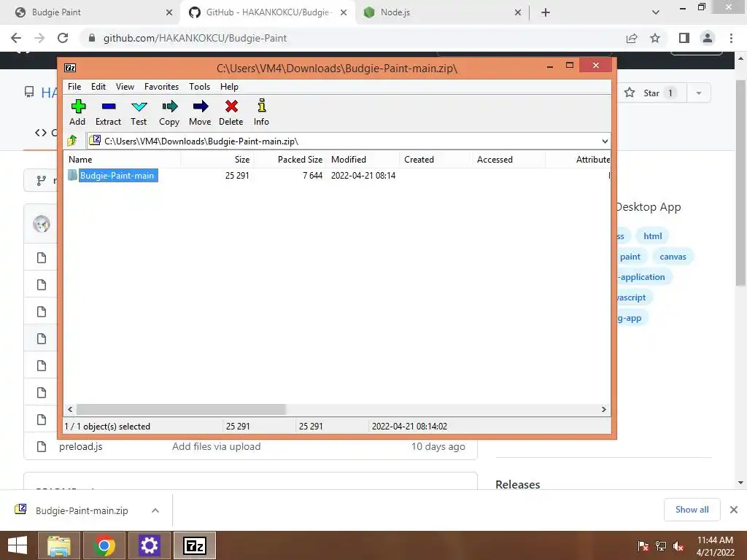Go back in Chrome
The height and width of the screenshot is (560, 747).
(16, 38)
